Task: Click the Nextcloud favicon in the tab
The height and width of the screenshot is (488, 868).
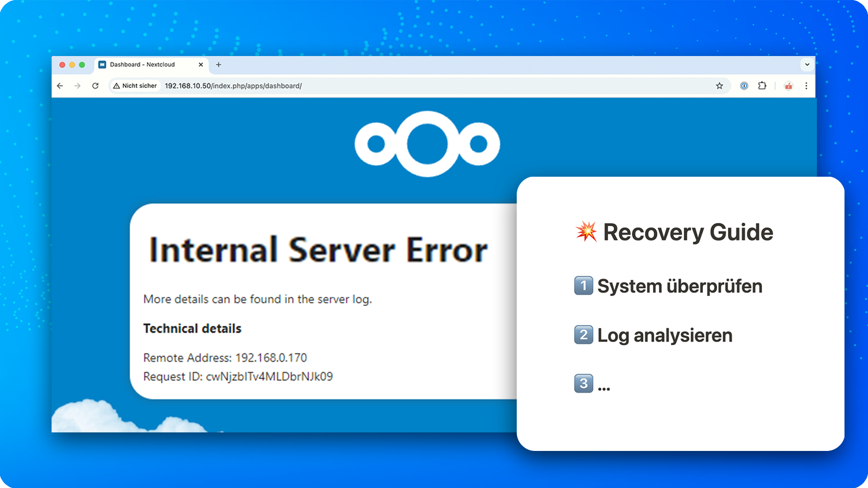Action: pos(102,65)
